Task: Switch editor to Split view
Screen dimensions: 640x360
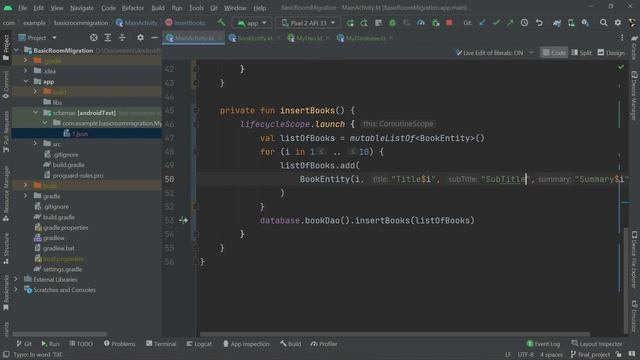Action: coord(581,53)
